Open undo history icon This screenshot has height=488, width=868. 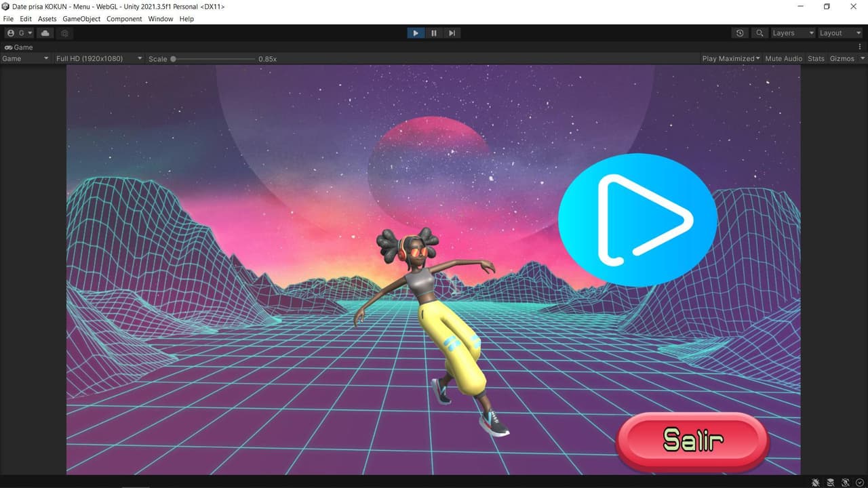coord(740,33)
